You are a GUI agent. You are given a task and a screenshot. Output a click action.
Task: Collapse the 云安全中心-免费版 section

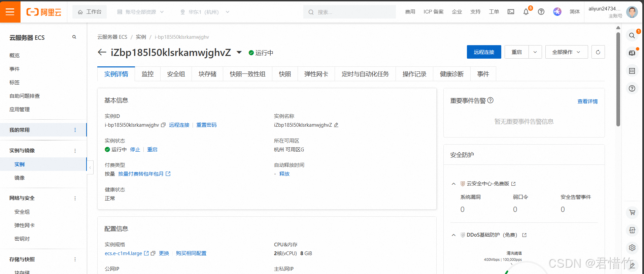coord(453,184)
